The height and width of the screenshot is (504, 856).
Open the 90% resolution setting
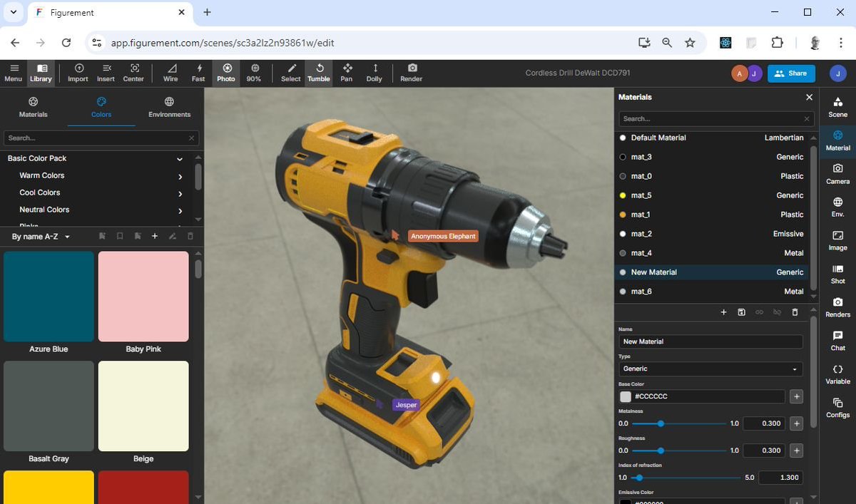254,73
